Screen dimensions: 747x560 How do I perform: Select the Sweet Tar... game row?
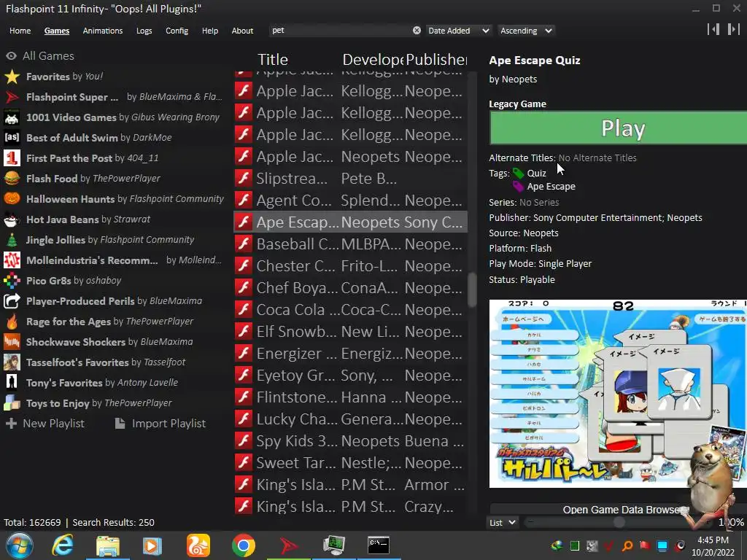[350, 462]
